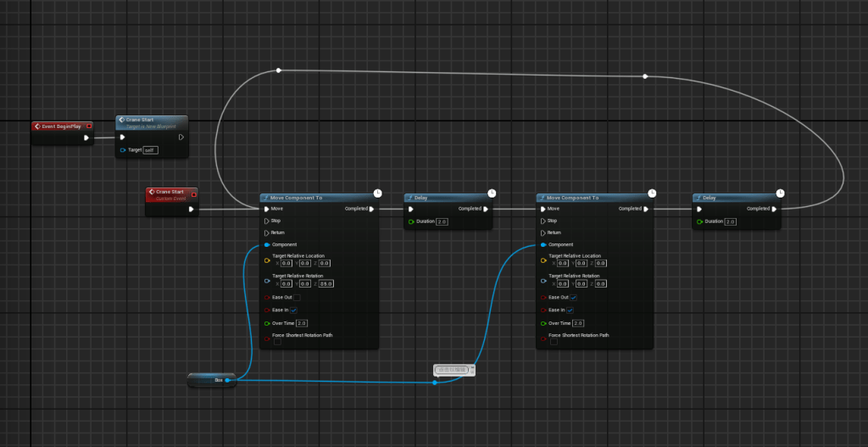
Task: Click the Duration field of the rightmost Delay node
Action: [x=730, y=221]
